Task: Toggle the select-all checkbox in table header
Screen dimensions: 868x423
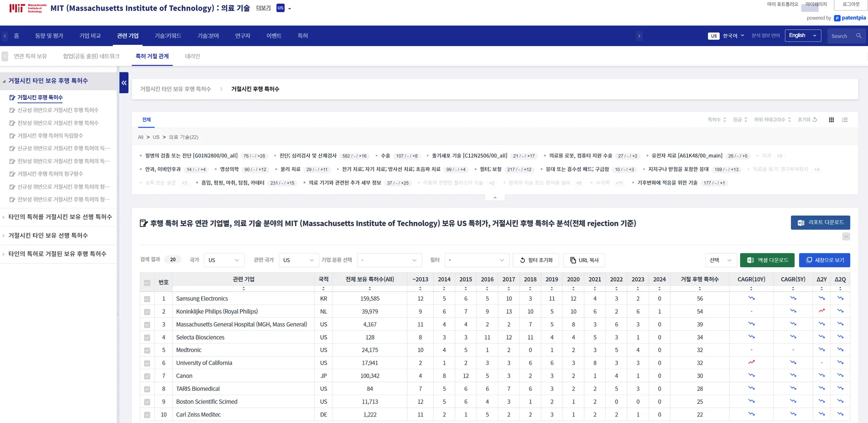Action: pyautogui.click(x=147, y=283)
